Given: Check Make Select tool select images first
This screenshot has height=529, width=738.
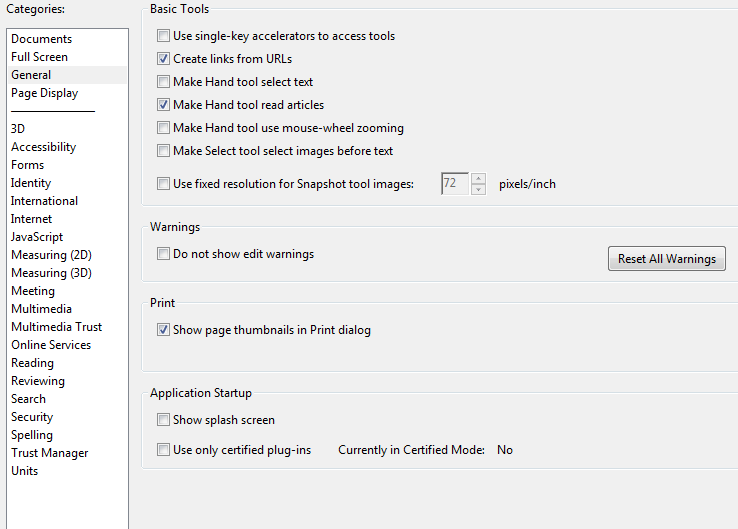Looking at the screenshot, I should pyautogui.click(x=164, y=151).
